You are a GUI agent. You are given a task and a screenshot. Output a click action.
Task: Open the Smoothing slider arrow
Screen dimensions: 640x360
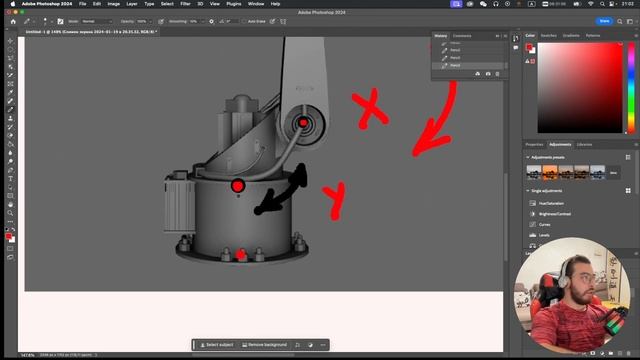(x=202, y=21)
